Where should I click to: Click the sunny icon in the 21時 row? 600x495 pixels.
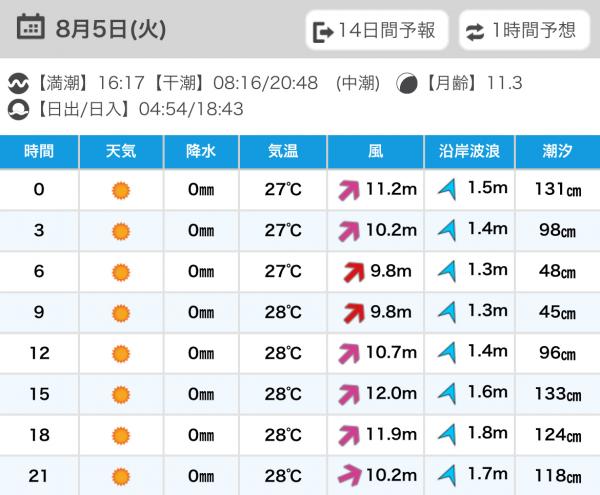click(x=121, y=476)
